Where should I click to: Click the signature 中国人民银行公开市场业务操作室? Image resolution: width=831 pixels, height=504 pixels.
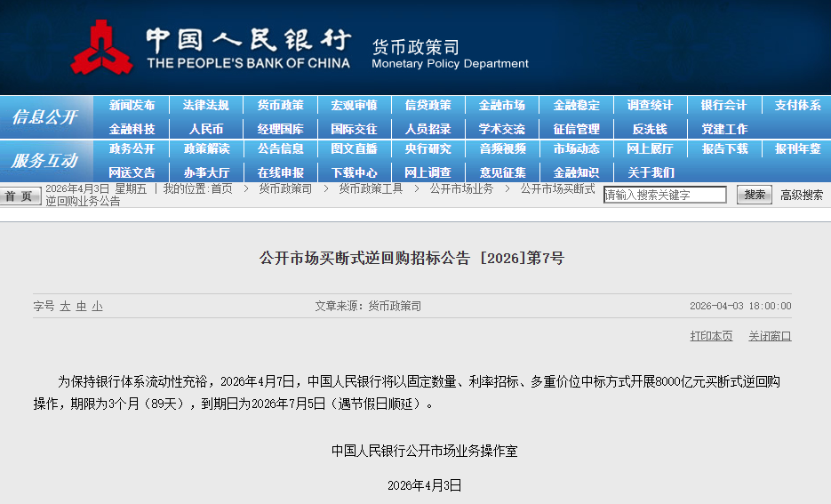point(425,451)
